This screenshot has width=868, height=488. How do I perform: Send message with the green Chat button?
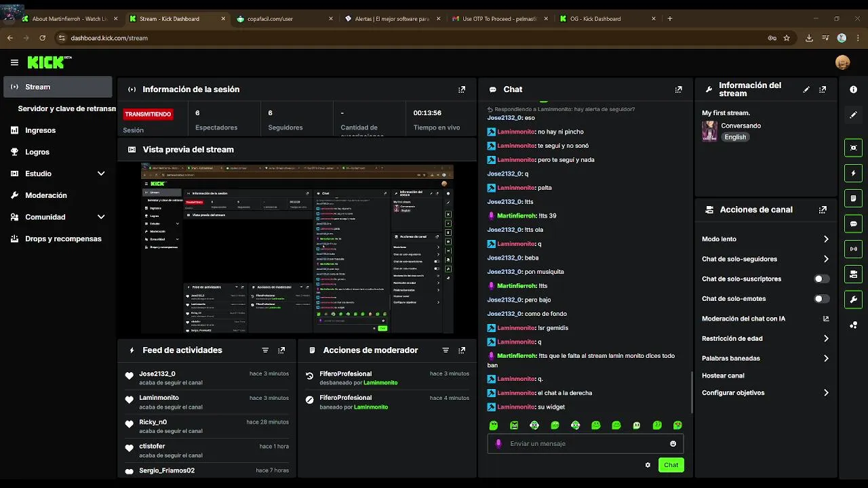point(671,465)
